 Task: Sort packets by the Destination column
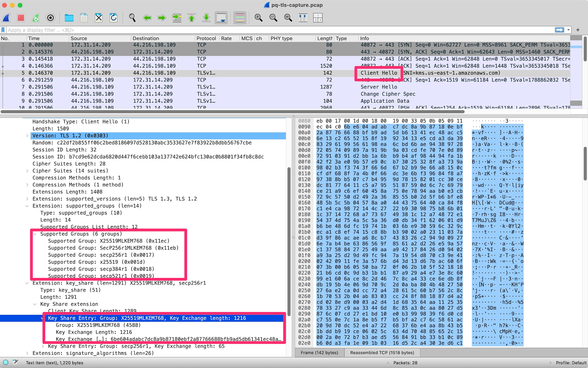163,39
